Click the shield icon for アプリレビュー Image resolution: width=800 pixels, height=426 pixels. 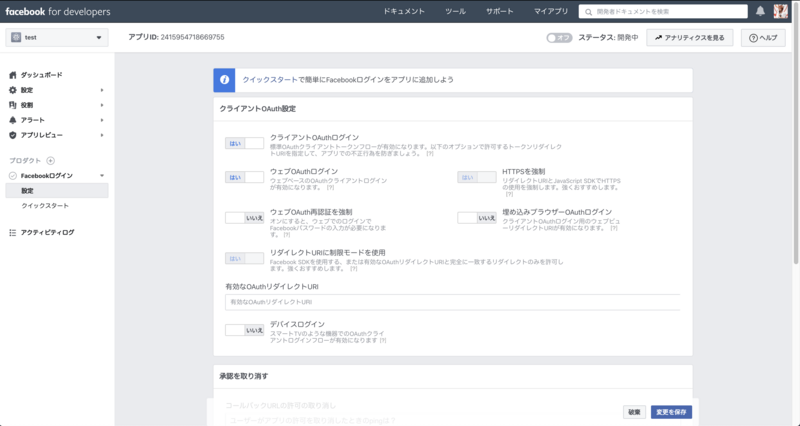pyautogui.click(x=13, y=135)
